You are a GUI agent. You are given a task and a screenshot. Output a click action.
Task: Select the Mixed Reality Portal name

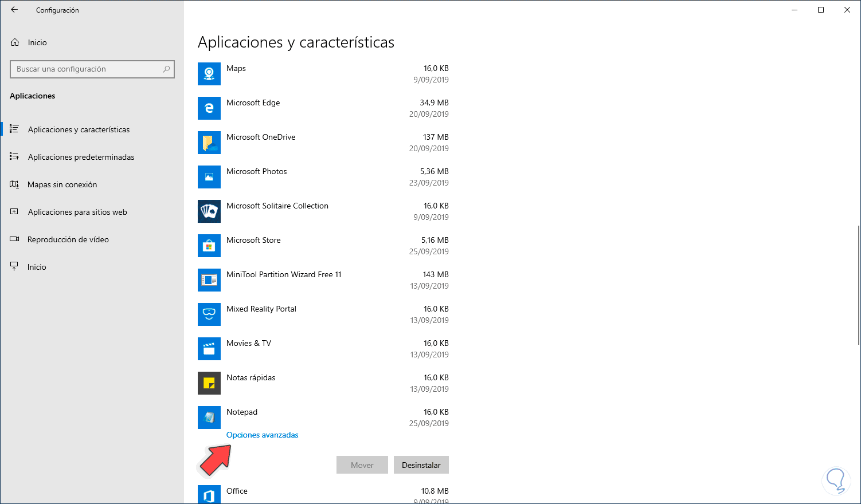261,309
